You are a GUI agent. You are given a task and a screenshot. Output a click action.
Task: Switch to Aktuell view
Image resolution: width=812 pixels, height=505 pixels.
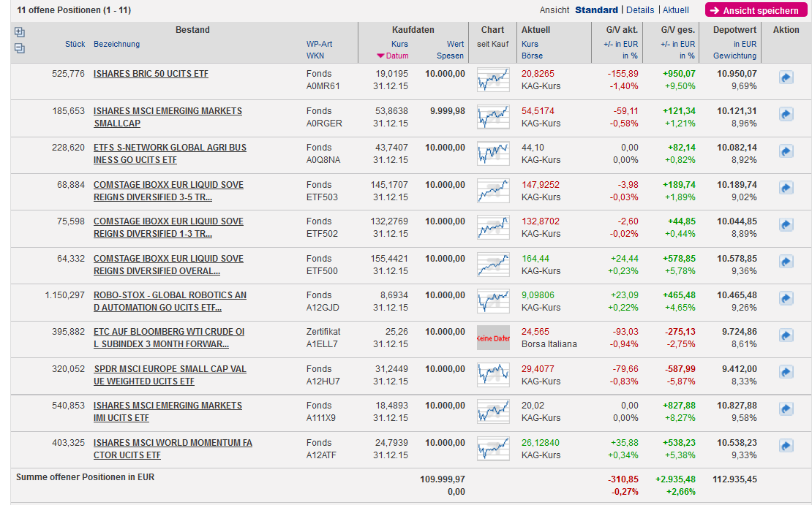pyautogui.click(x=676, y=10)
